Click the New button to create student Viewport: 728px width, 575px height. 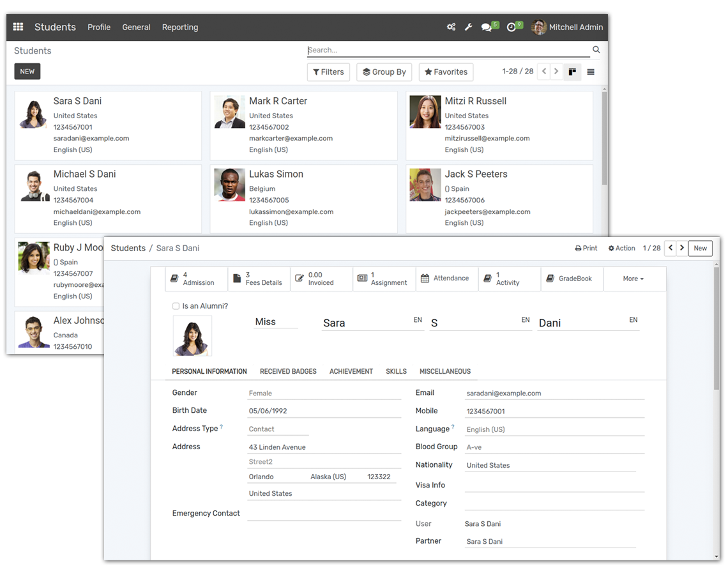click(x=700, y=249)
